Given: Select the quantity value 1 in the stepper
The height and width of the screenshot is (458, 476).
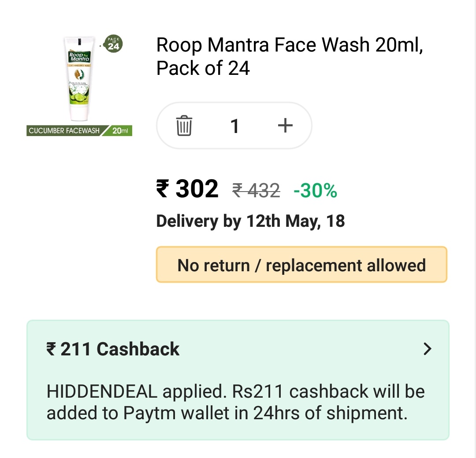Looking at the screenshot, I should (x=234, y=126).
